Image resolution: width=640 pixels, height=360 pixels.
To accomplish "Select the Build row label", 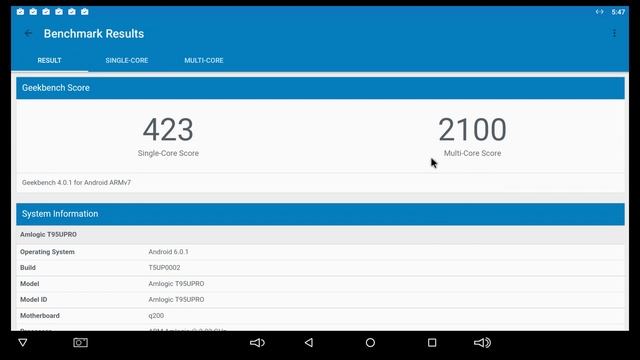I will [28, 268].
